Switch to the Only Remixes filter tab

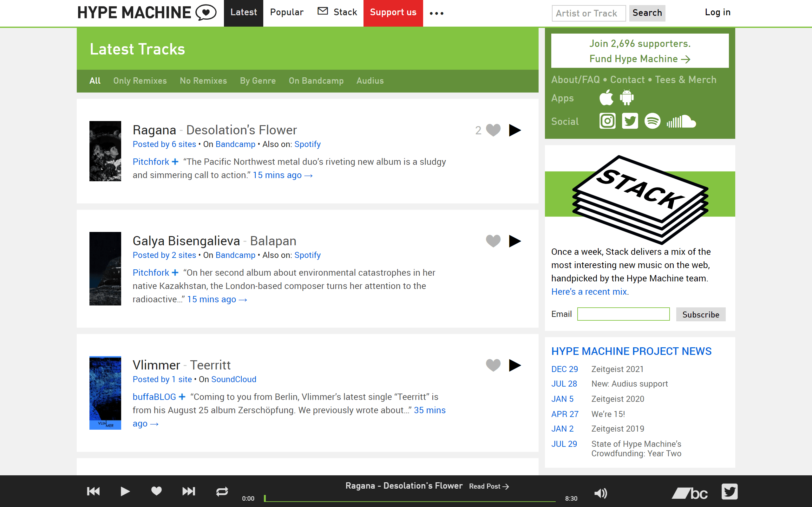[x=140, y=81]
